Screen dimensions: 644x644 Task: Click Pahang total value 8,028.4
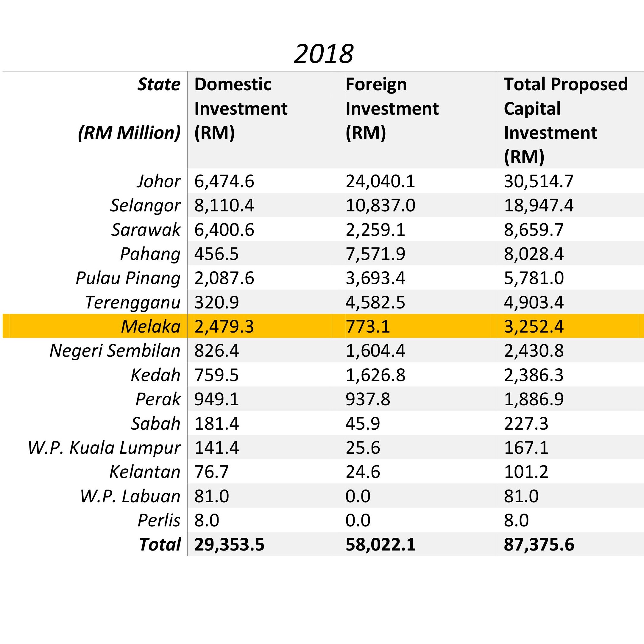point(534,254)
